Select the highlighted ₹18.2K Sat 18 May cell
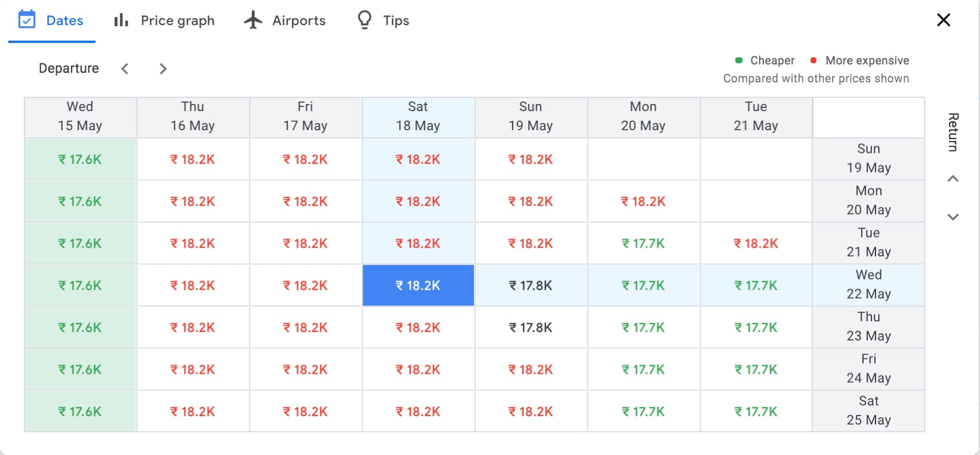Viewport: 980px width, 455px height. click(418, 285)
